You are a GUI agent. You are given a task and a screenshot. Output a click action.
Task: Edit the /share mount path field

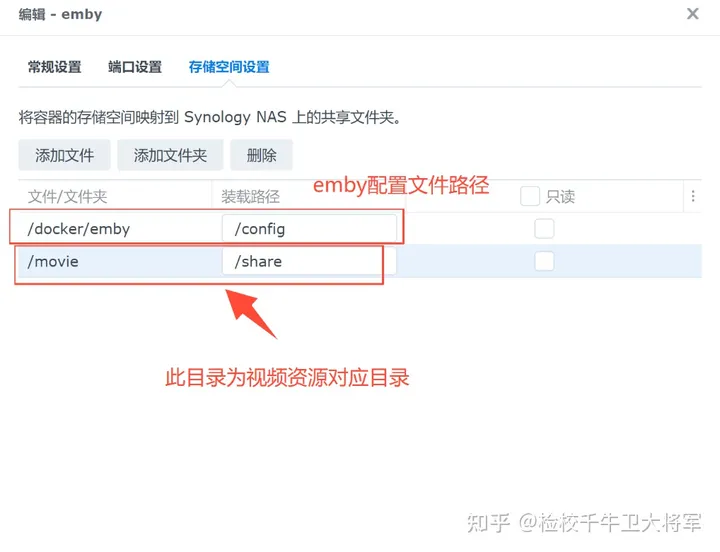coord(309,261)
